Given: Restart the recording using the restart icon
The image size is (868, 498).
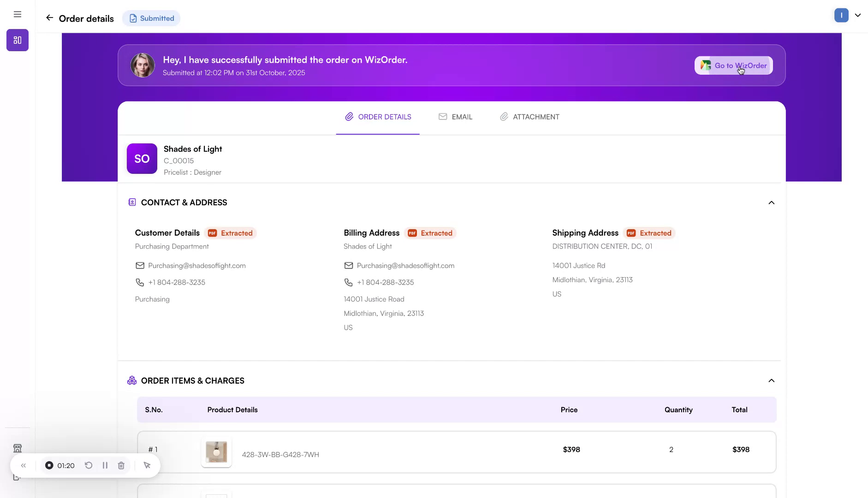Looking at the screenshot, I should pyautogui.click(x=89, y=465).
